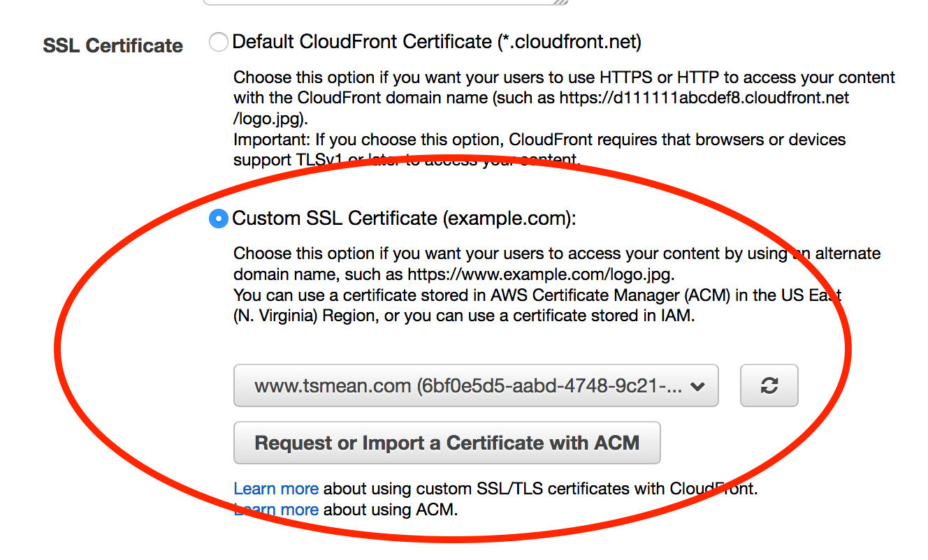
Task: Click Request or Import a Certificate with ACM
Action: tap(447, 443)
